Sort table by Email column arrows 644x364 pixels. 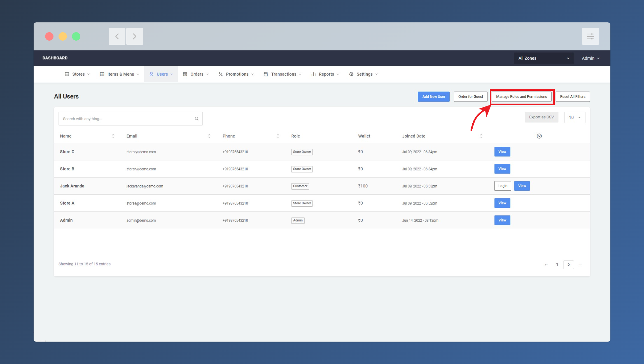209,136
